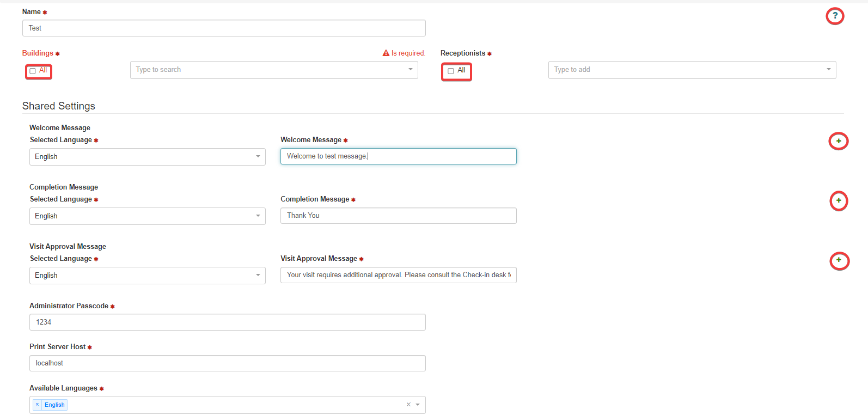
Task: Click the Print Server Host field
Action: pos(227,363)
